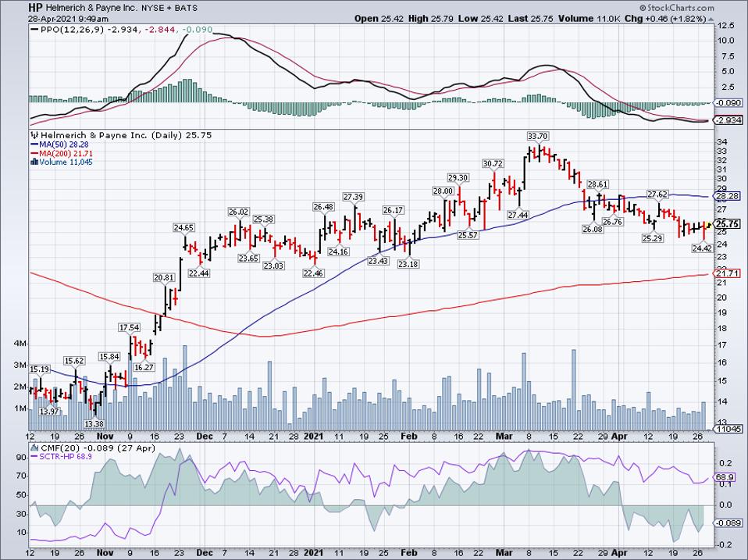The image size is (748, 560).
Task: Click the 24.65 high price label
Action: coord(183,227)
